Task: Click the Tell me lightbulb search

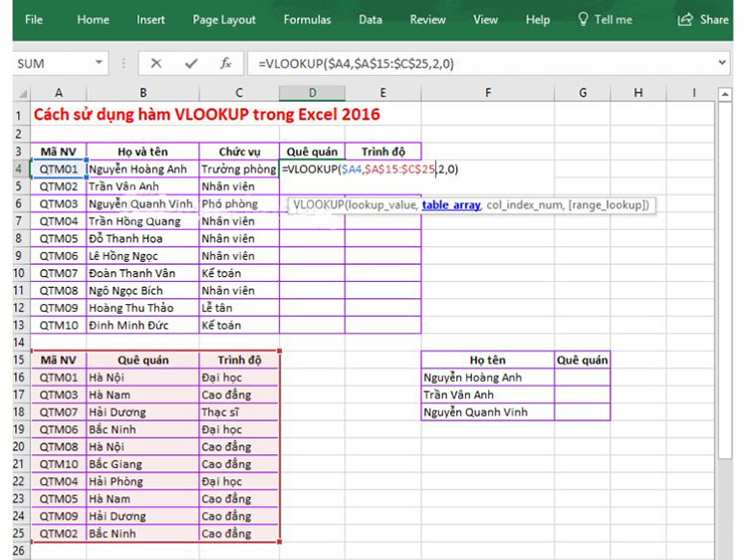Action: coord(605,20)
